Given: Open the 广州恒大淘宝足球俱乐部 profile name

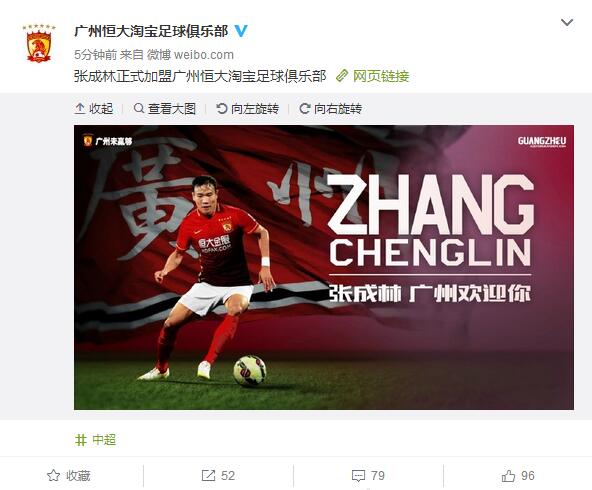Looking at the screenshot, I should (151, 31).
